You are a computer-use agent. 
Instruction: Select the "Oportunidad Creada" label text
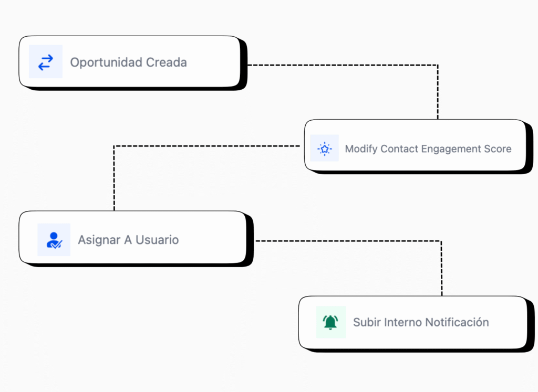pos(128,62)
